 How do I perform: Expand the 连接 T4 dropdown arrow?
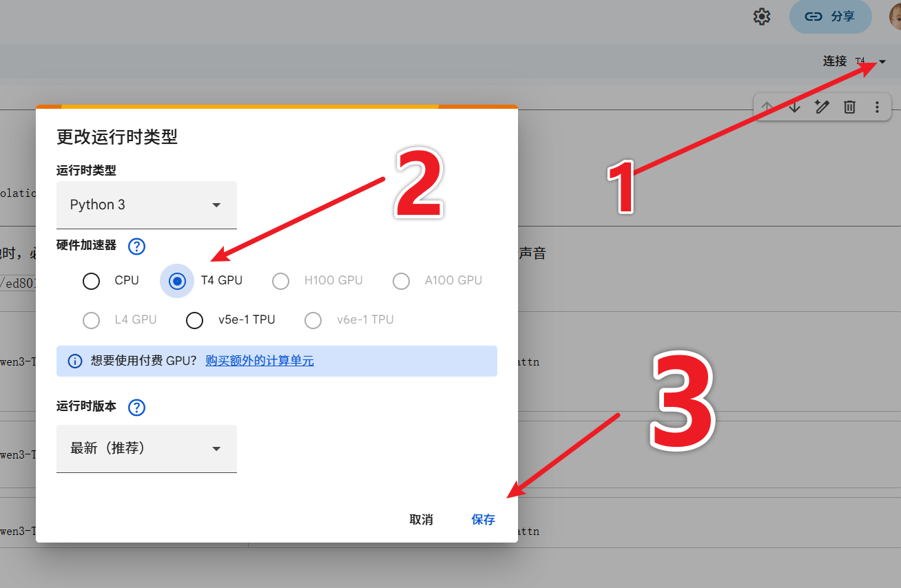tap(882, 62)
